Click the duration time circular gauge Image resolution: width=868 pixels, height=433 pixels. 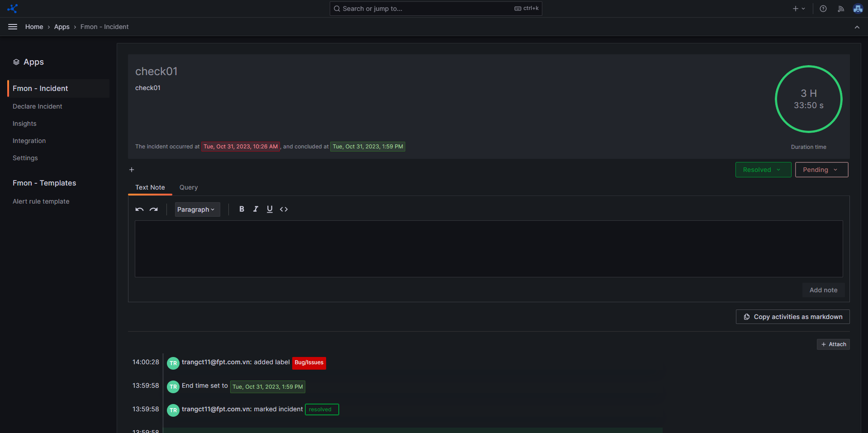coord(808,99)
